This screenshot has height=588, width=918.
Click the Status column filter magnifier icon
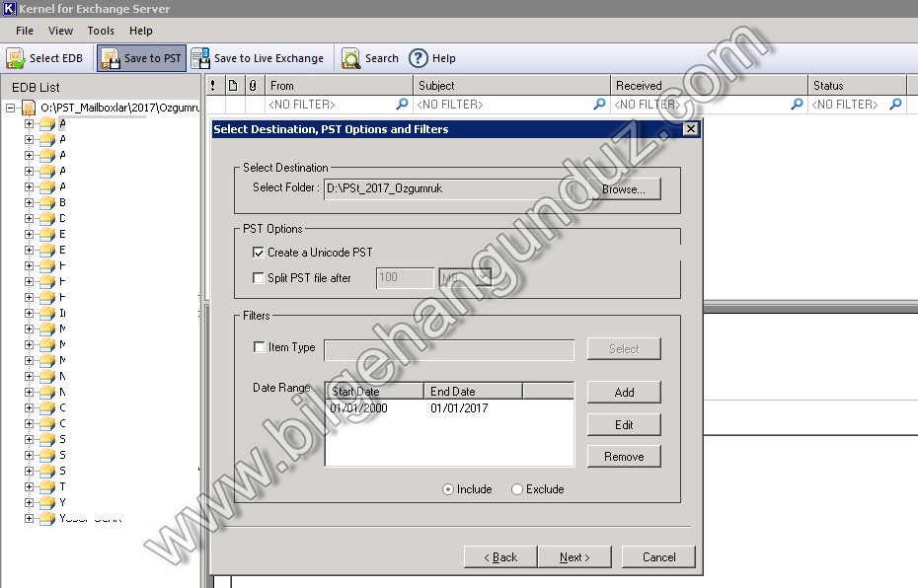(895, 104)
